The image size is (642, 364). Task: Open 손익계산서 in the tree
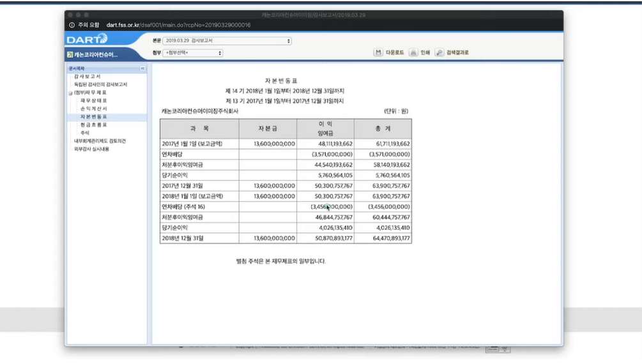(93, 109)
